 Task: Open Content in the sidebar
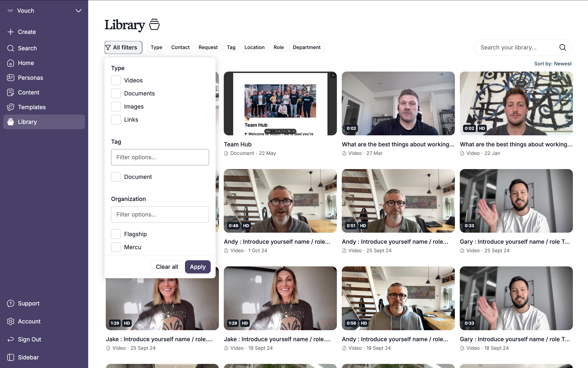tap(44, 92)
